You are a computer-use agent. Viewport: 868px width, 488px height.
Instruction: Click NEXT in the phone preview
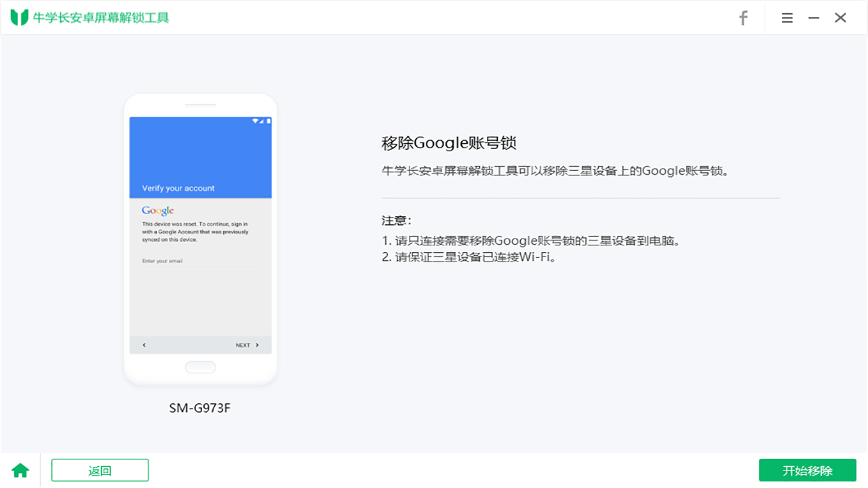tap(242, 344)
